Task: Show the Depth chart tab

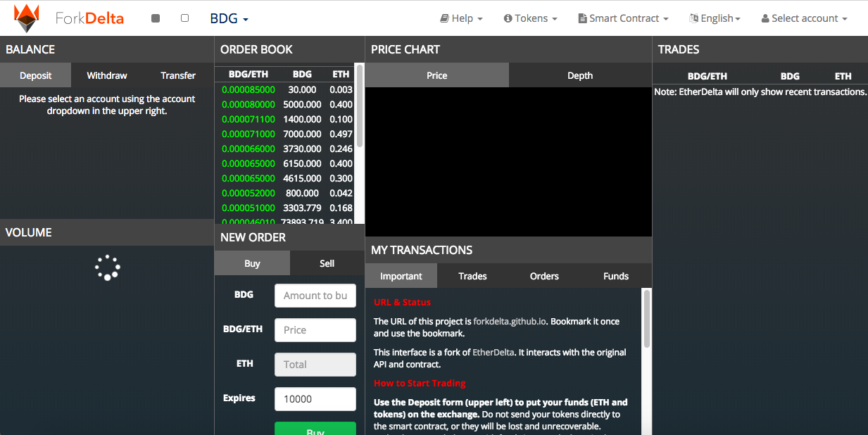Action: [580, 75]
